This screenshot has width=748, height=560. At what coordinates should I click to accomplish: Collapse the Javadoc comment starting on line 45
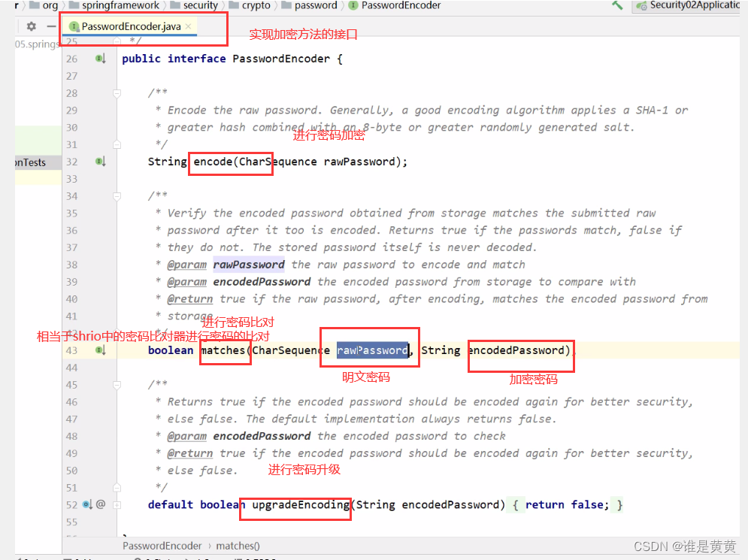[x=117, y=385]
